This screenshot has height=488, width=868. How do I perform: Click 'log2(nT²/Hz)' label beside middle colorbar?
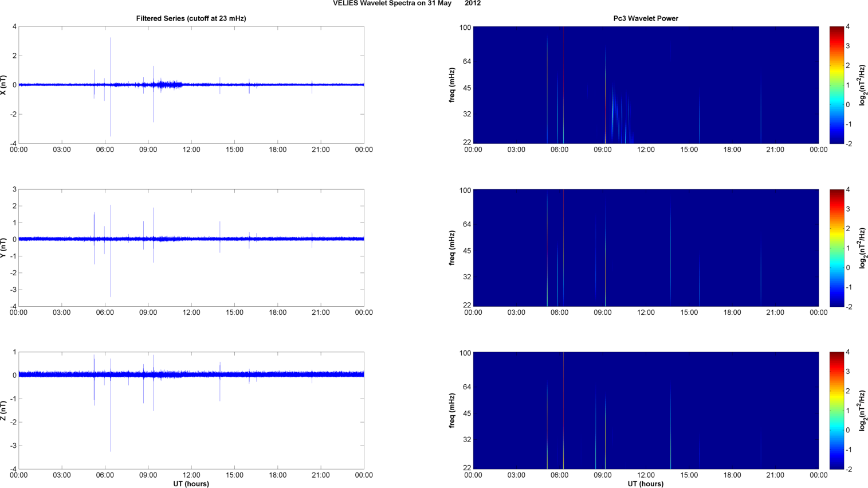tap(862, 248)
